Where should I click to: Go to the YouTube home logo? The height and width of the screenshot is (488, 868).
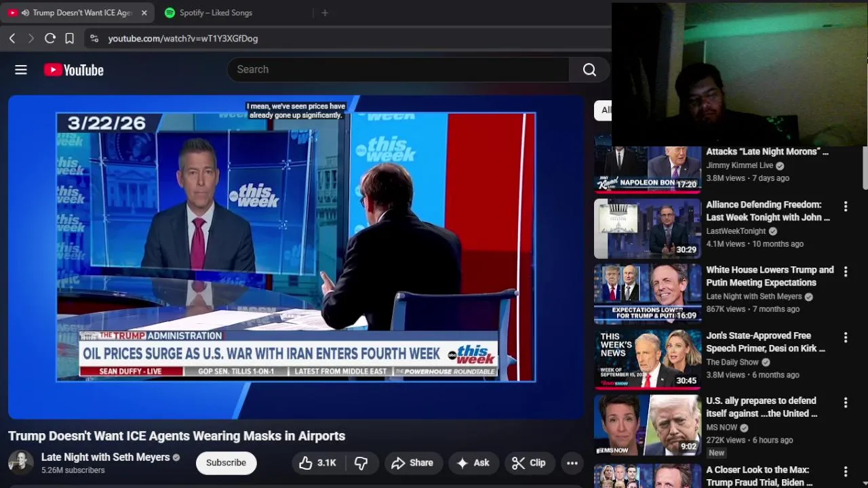click(x=74, y=70)
